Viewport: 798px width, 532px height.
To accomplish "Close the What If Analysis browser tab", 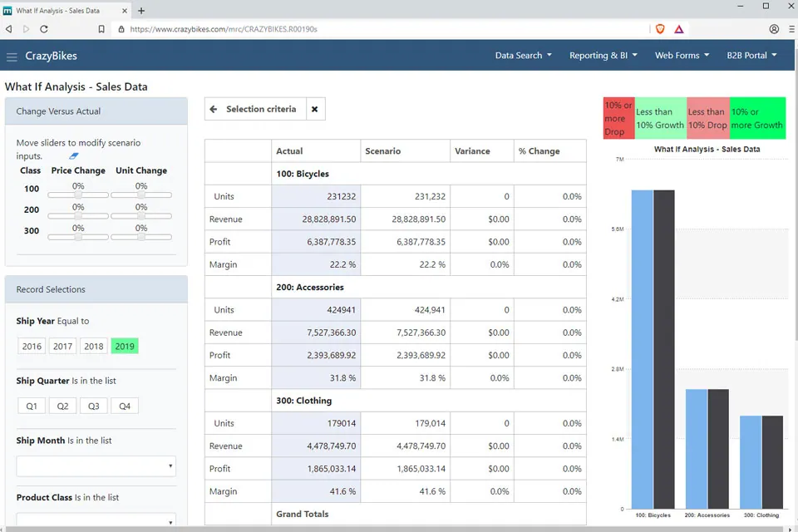I will click(x=125, y=11).
